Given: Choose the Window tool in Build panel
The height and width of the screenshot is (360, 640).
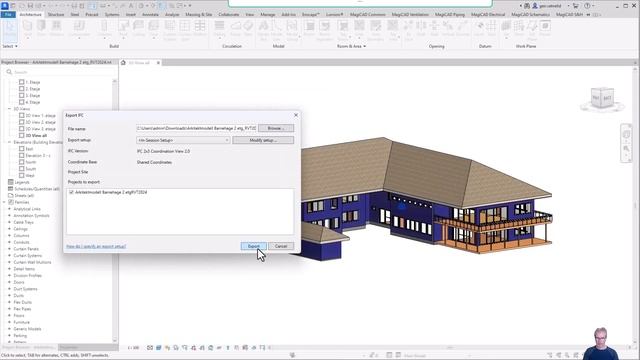Looking at the screenshot, I should pos(56,29).
